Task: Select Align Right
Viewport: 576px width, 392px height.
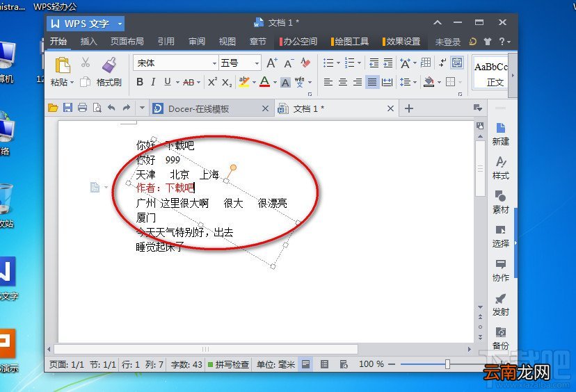Action: (358, 82)
